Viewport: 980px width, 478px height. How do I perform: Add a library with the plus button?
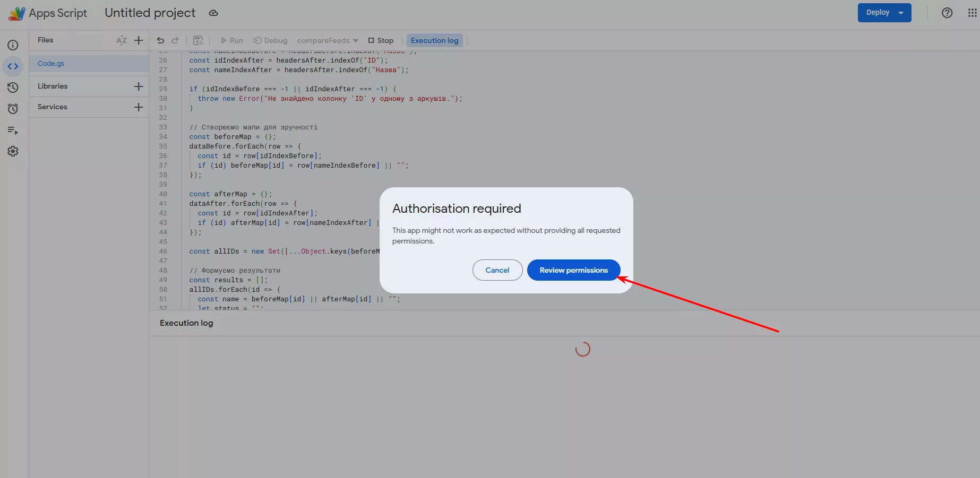point(139,86)
